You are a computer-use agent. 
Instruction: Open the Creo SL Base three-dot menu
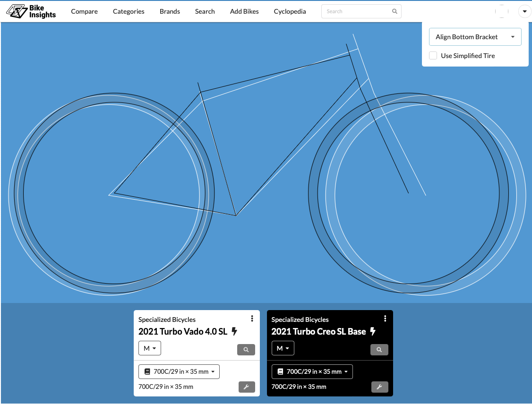click(x=386, y=319)
